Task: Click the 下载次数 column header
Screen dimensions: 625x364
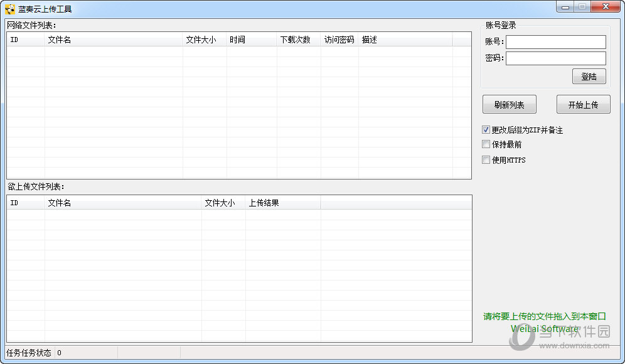Action: point(299,40)
